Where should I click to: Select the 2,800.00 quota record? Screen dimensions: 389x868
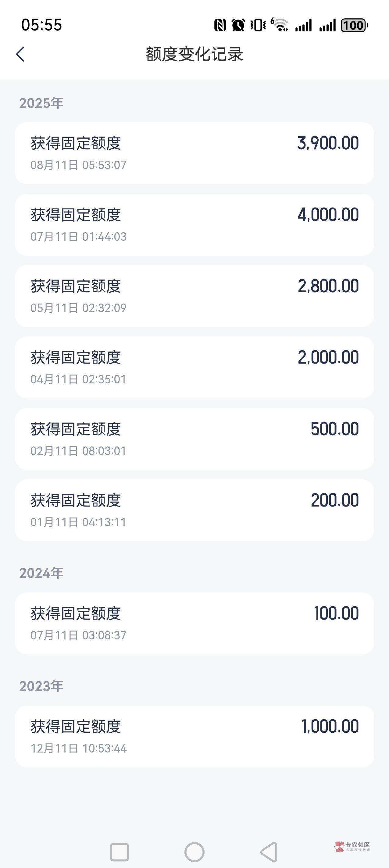coord(194,296)
